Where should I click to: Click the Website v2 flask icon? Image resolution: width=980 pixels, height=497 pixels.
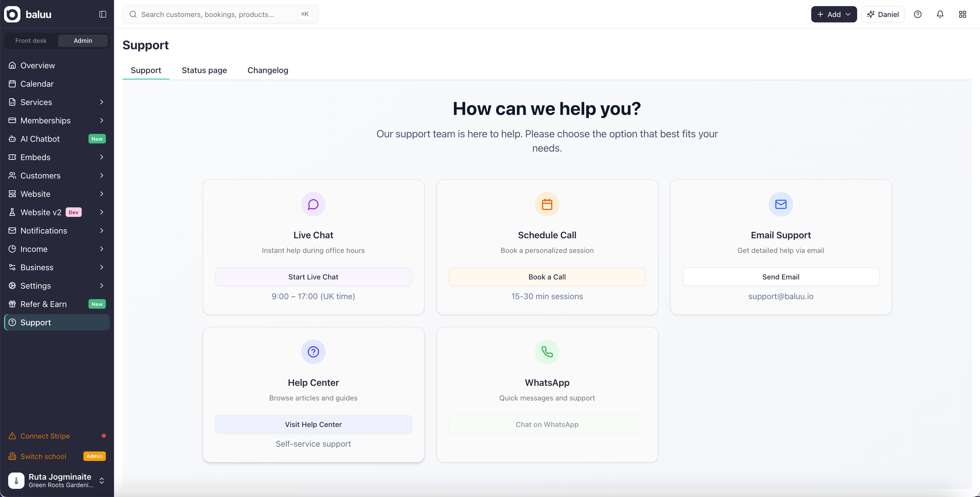coord(12,212)
